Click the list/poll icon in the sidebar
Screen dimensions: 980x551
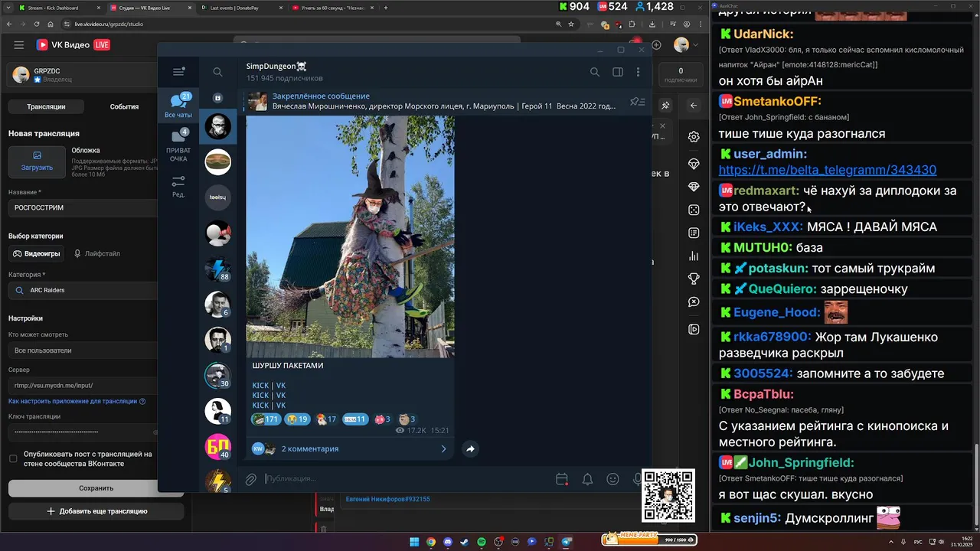click(694, 233)
